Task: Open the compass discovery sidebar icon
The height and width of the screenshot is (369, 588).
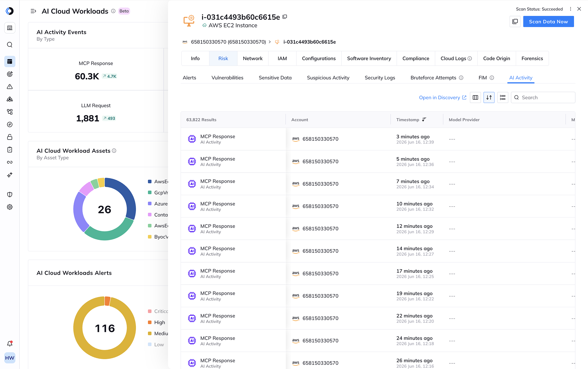Action: tap(10, 124)
